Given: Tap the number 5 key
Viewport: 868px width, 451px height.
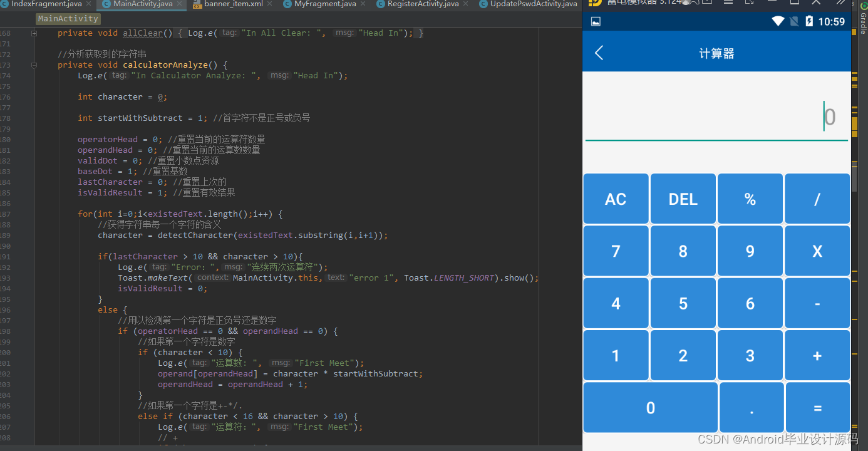Looking at the screenshot, I should click(x=683, y=303).
